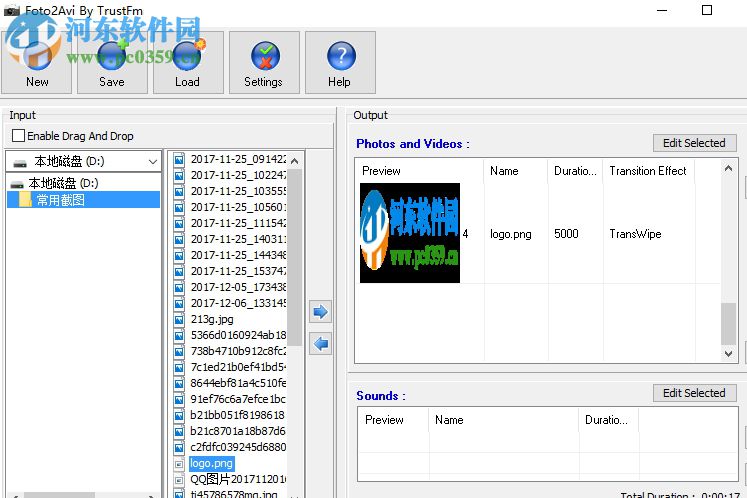The width and height of the screenshot is (747, 498).
Task: Select file starting 91ef76c6a7efce1bc
Action: pos(238,399)
